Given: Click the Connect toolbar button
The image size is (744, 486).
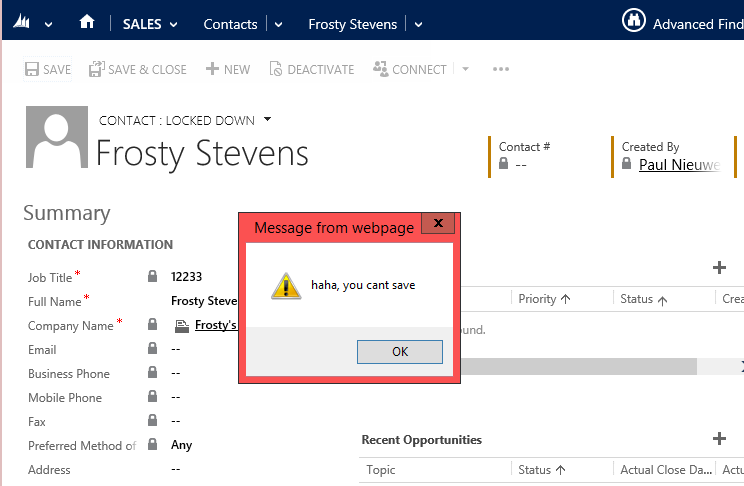Looking at the screenshot, I should click(x=410, y=69).
